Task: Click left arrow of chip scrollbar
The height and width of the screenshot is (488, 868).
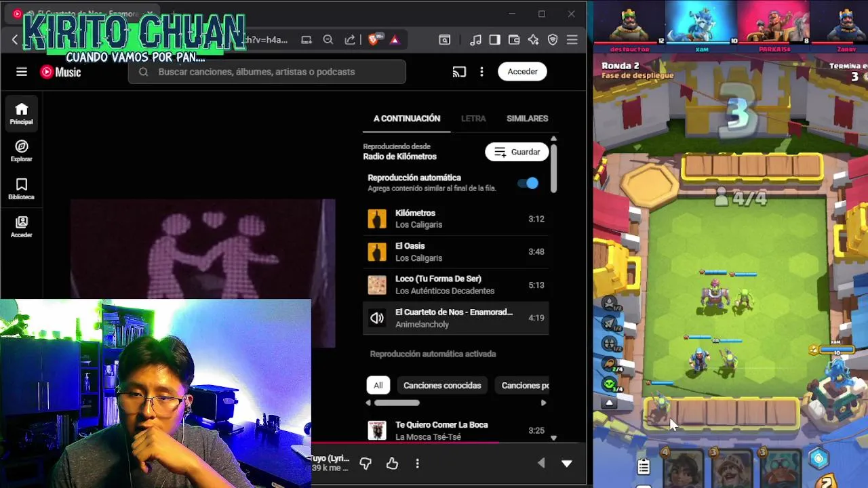Action: pyautogui.click(x=369, y=403)
